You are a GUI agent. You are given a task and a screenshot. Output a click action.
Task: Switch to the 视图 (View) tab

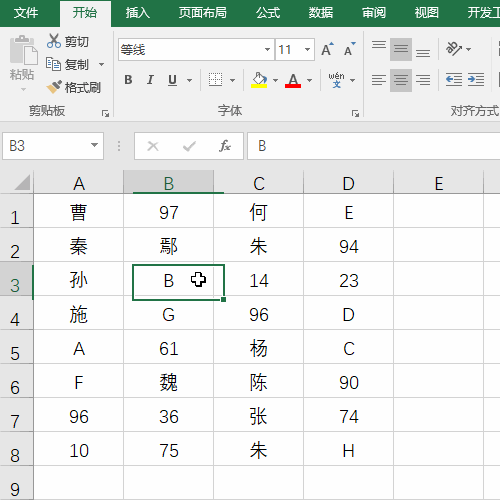(x=426, y=13)
